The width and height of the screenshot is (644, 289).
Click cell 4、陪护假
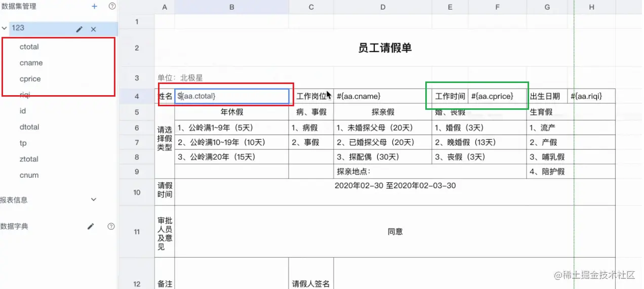click(571, 172)
